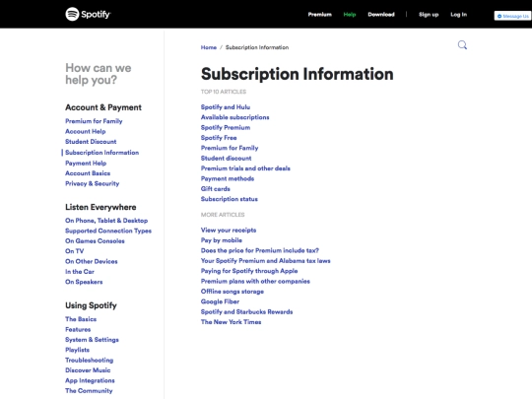Open the Gift cards article

click(x=216, y=189)
